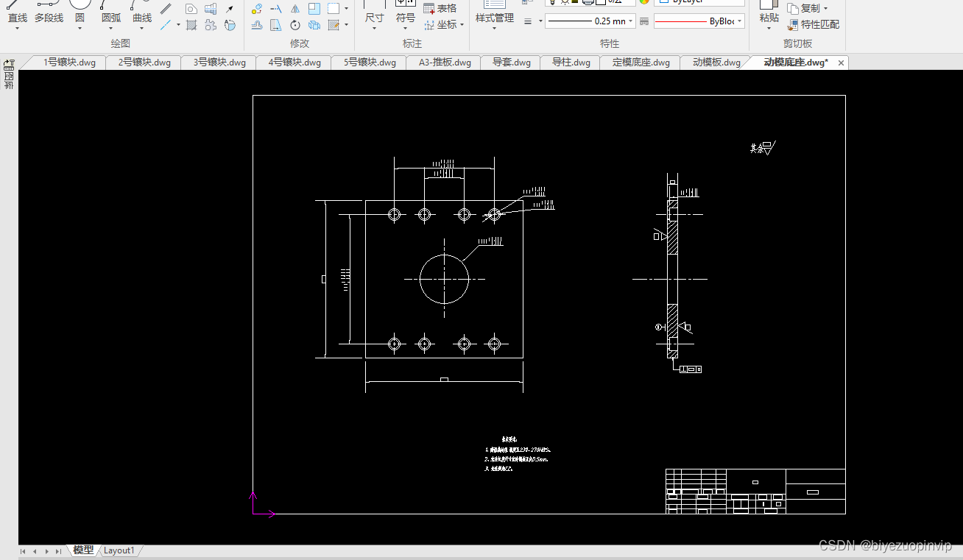Screen dimensions: 963x560
Task: Click the 特性匹配 match properties icon
Action: point(793,24)
